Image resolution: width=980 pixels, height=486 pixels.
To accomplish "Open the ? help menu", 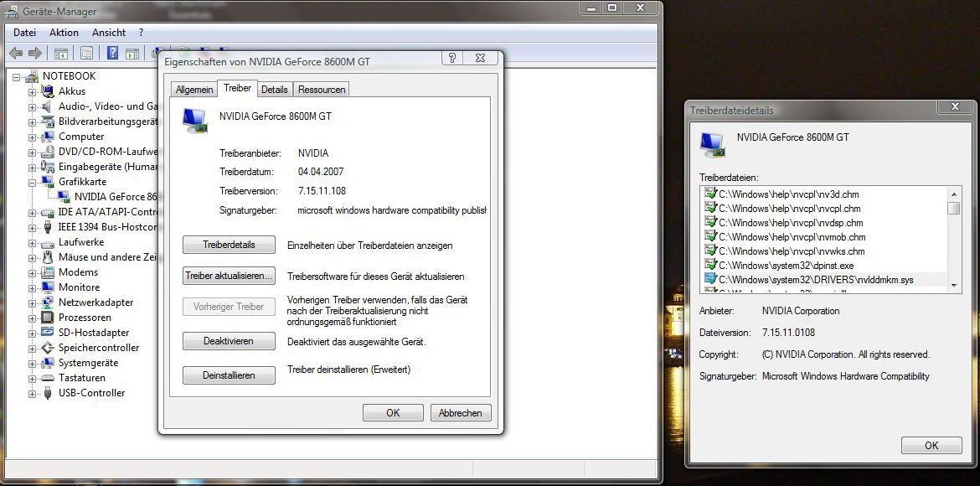I will click(x=142, y=33).
